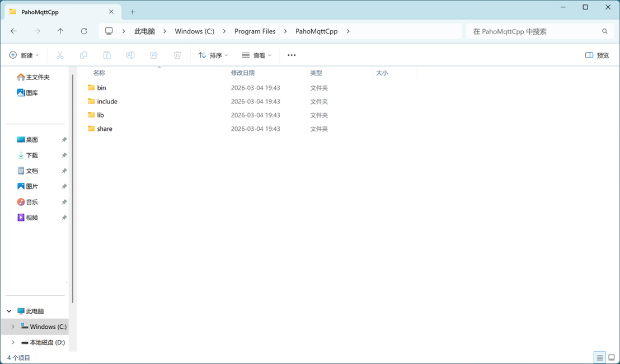Unpin 图片 using its pin icon

[x=64, y=186]
